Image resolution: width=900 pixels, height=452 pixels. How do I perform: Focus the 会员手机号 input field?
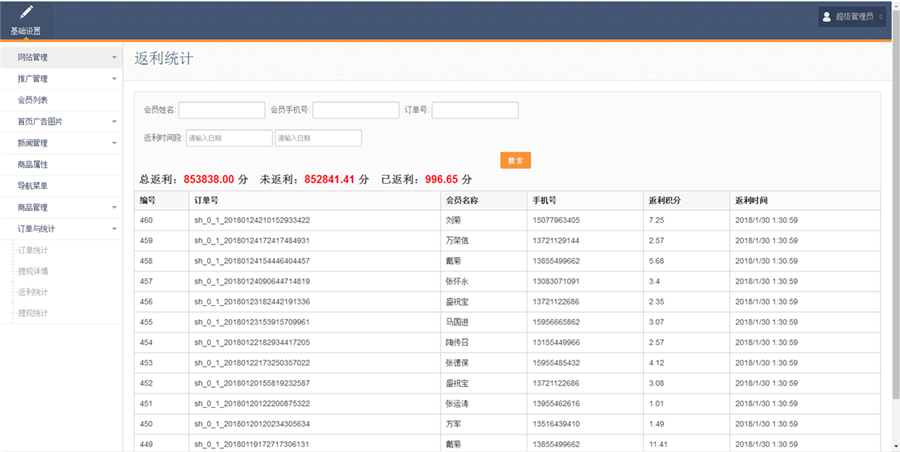pyautogui.click(x=356, y=110)
